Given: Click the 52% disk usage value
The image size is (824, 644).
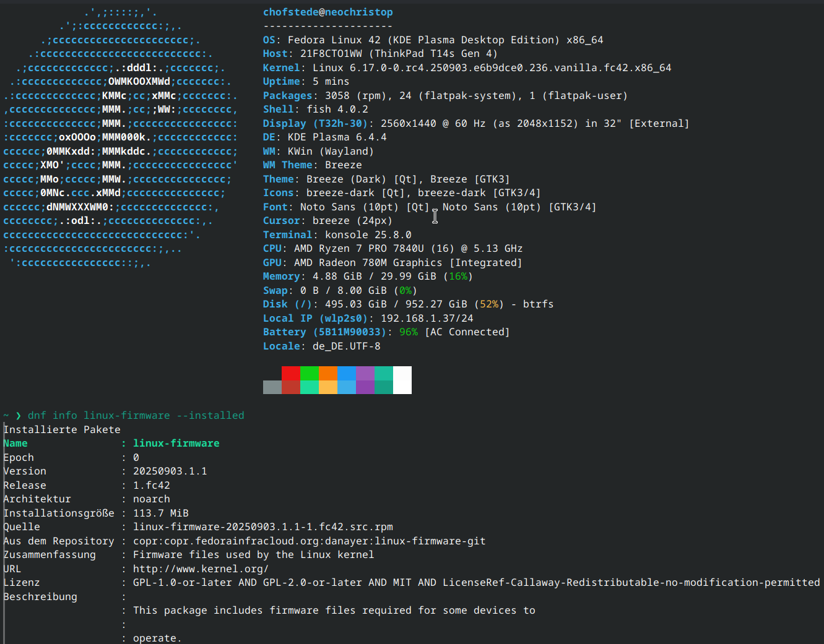Looking at the screenshot, I should click(x=488, y=304).
